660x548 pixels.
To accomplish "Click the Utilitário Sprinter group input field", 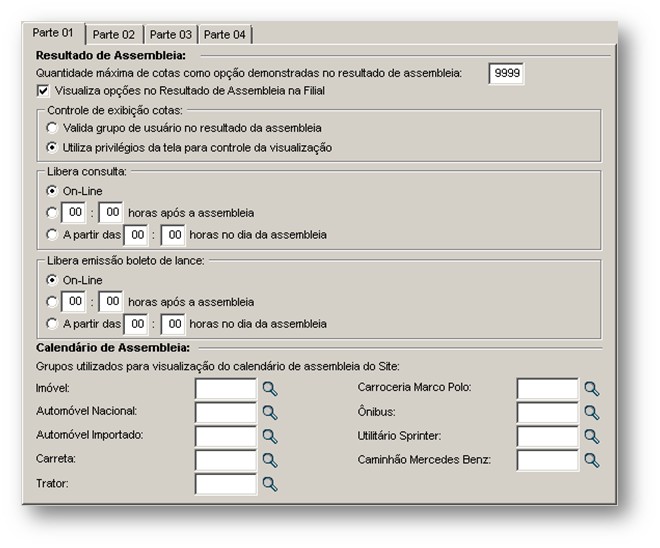I will pyautogui.click(x=548, y=436).
